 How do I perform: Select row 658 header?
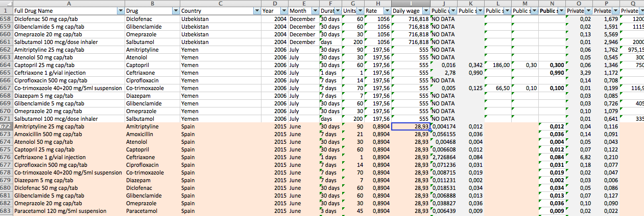point(6,18)
